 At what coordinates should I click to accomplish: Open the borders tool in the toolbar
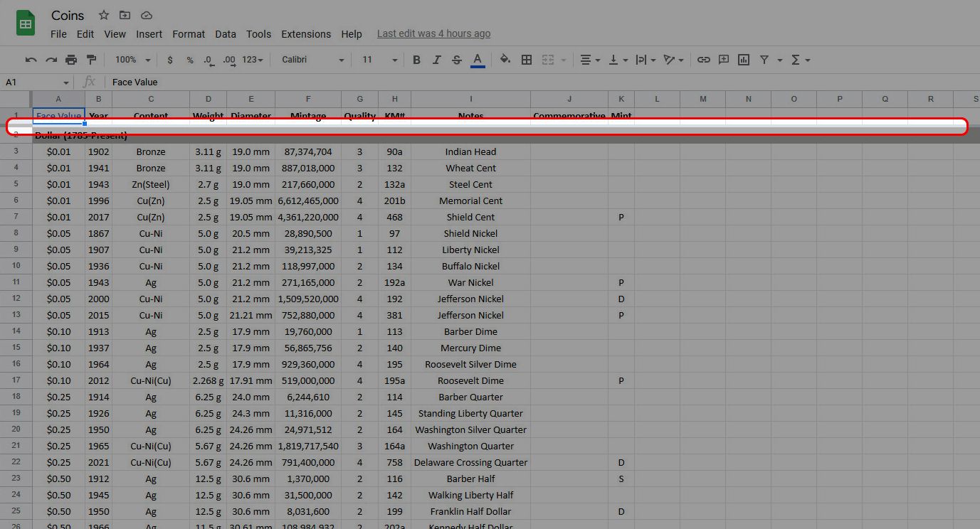pyautogui.click(x=527, y=60)
